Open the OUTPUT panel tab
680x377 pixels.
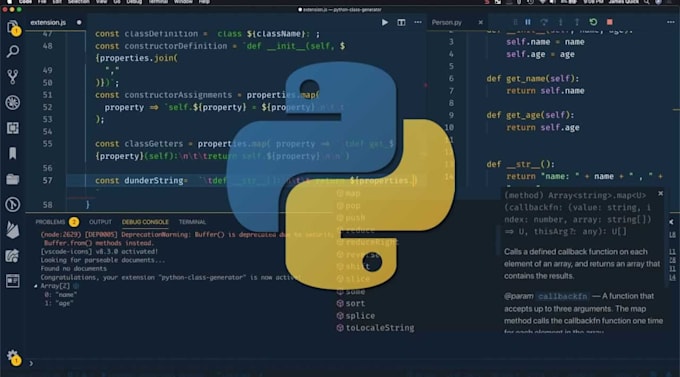point(100,222)
